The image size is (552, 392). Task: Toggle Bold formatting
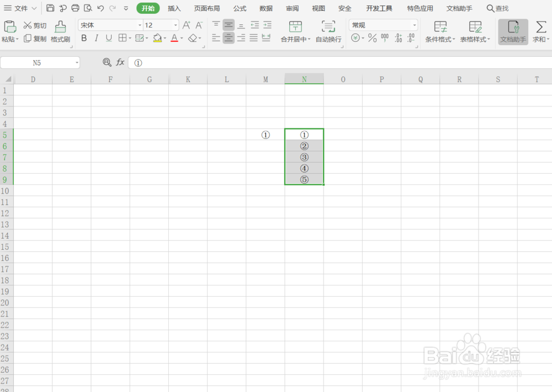tap(84, 38)
